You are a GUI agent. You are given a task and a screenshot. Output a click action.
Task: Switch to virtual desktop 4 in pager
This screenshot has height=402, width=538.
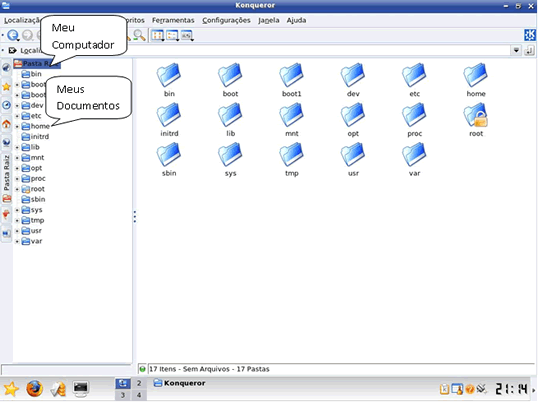click(x=139, y=395)
